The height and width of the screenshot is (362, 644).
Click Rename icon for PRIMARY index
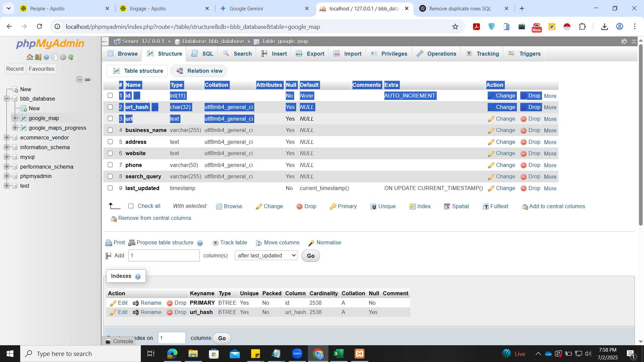136,303
